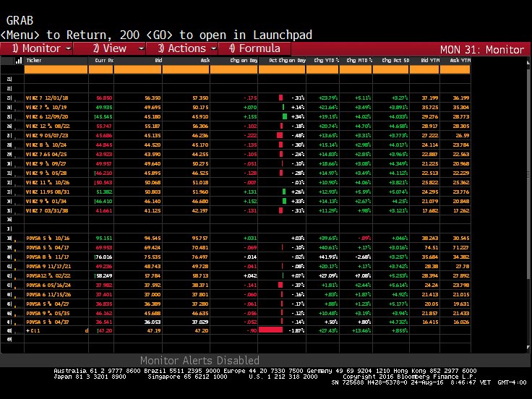This screenshot has width=532, height=399.
Task: Focus the orange filter field under Bid
Action: 138,69
